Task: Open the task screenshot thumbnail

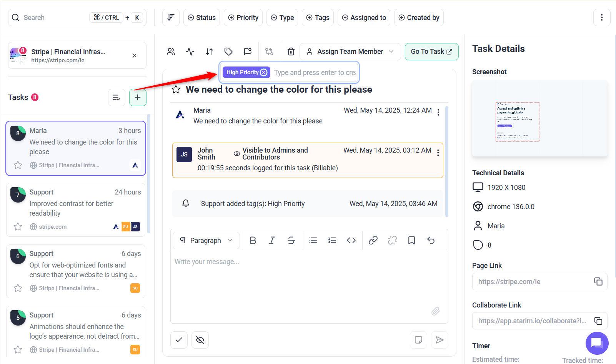Action: coord(517,122)
